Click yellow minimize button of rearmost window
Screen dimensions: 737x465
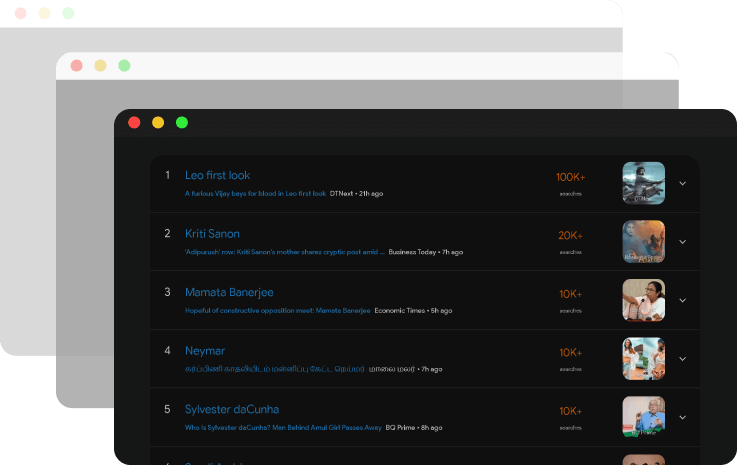[44, 13]
